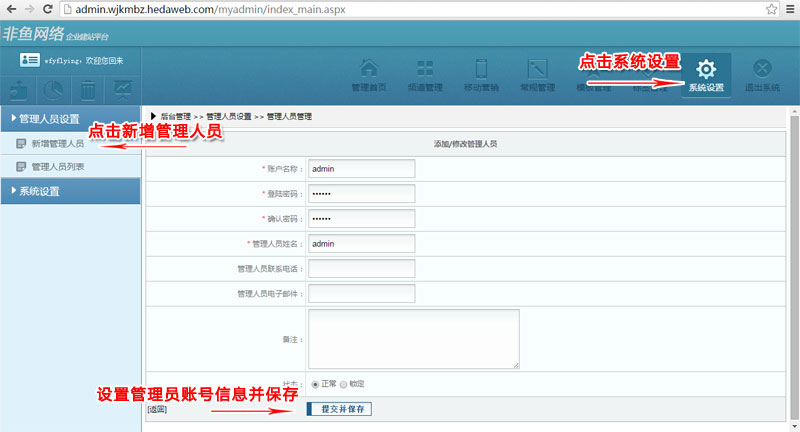Open 管理人员列表 in the sidebar

click(57, 167)
